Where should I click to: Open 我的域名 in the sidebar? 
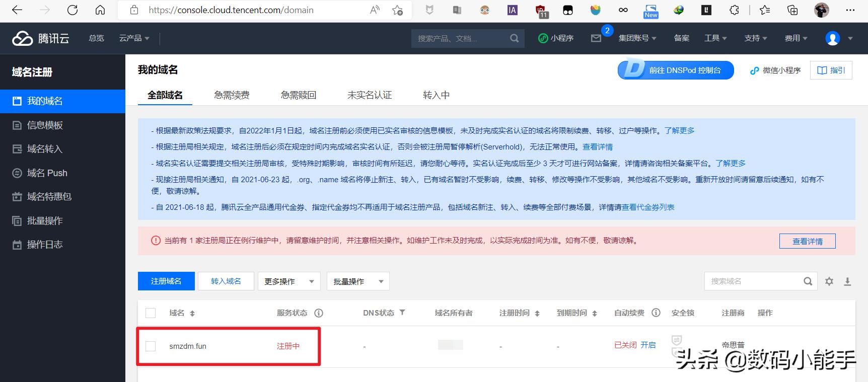click(62, 101)
